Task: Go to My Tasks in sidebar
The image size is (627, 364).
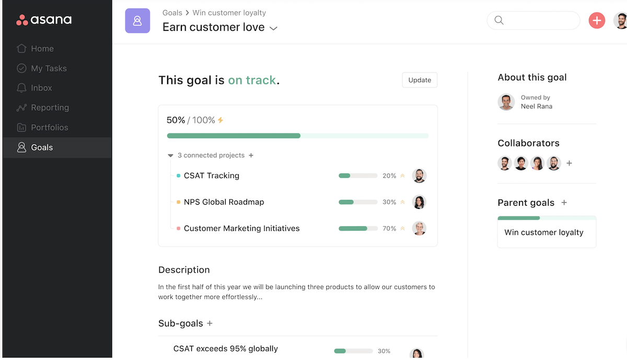Action: point(49,68)
